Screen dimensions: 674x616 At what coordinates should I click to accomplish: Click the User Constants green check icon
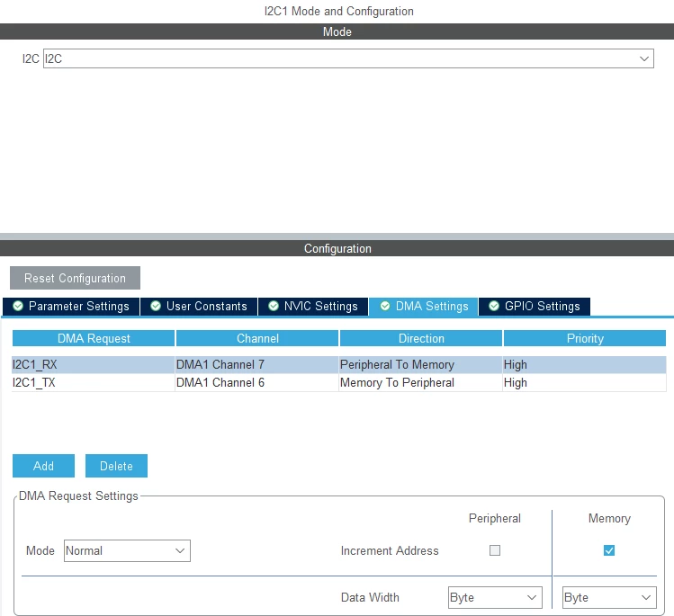tap(156, 306)
